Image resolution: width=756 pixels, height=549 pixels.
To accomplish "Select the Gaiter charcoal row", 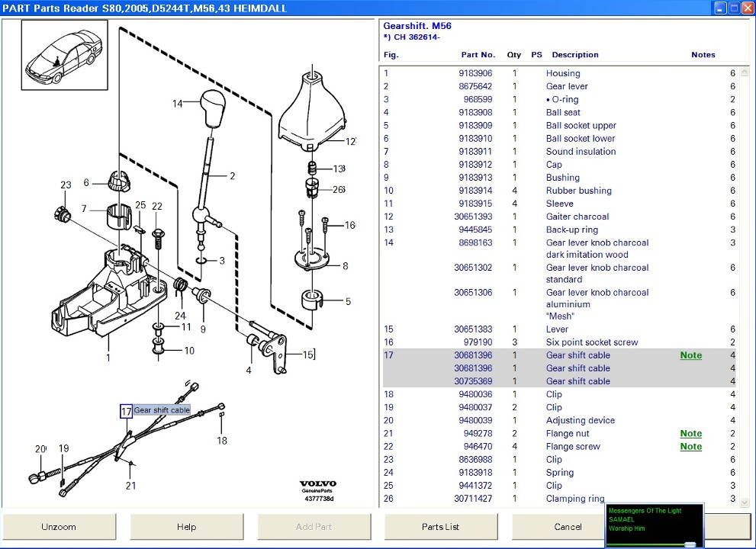I will click(x=559, y=217).
